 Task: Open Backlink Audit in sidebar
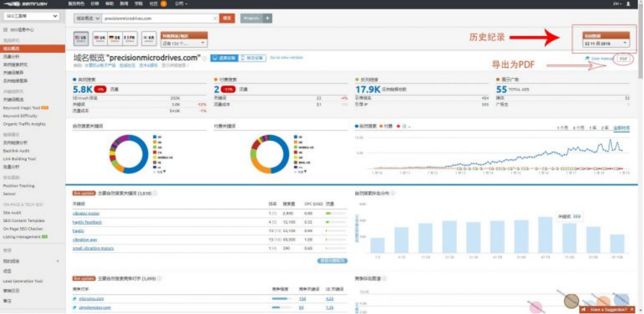coord(16,151)
